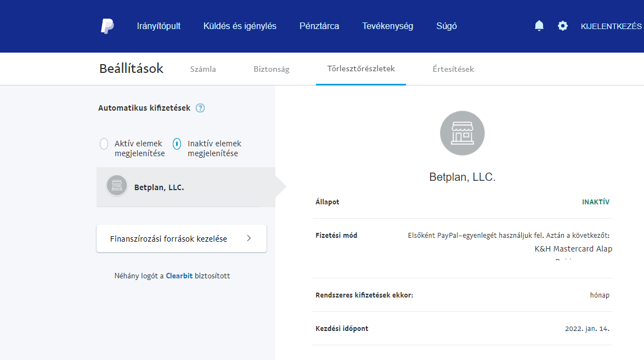Switch to Biztonság tab

click(x=271, y=69)
